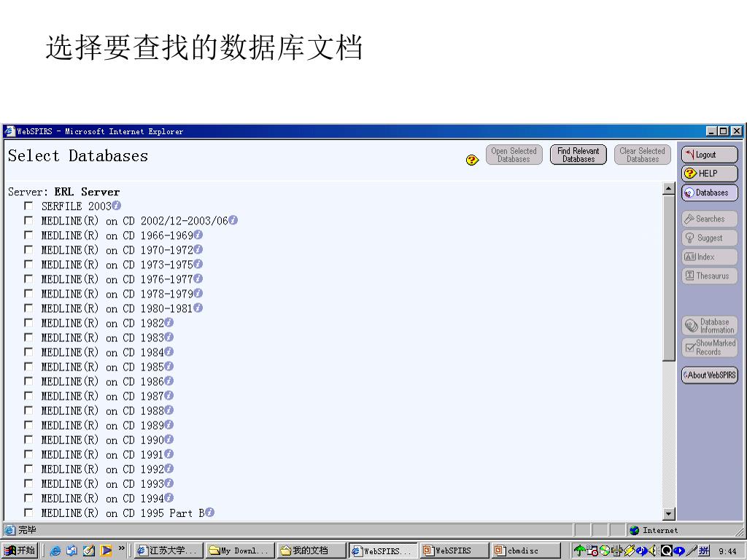Open the Suggest sidebar item
This screenshot has width=747, height=560.
pyautogui.click(x=709, y=238)
